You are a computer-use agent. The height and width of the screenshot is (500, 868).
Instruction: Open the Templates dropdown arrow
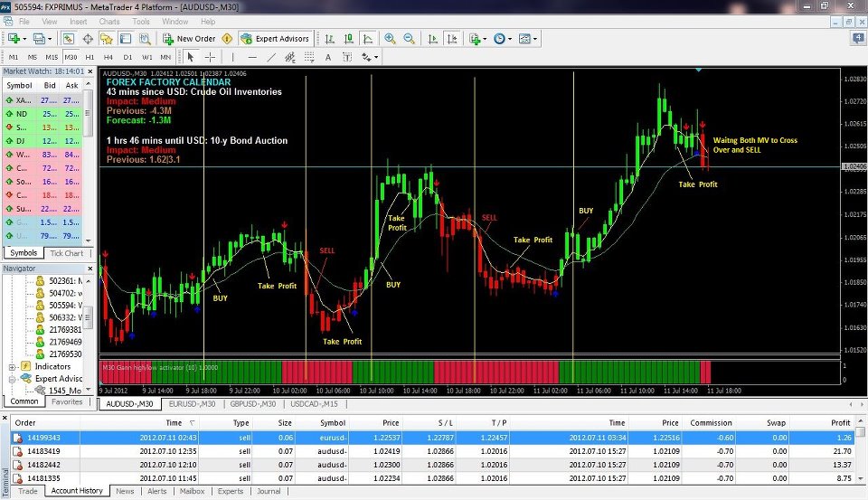click(534, 39)
